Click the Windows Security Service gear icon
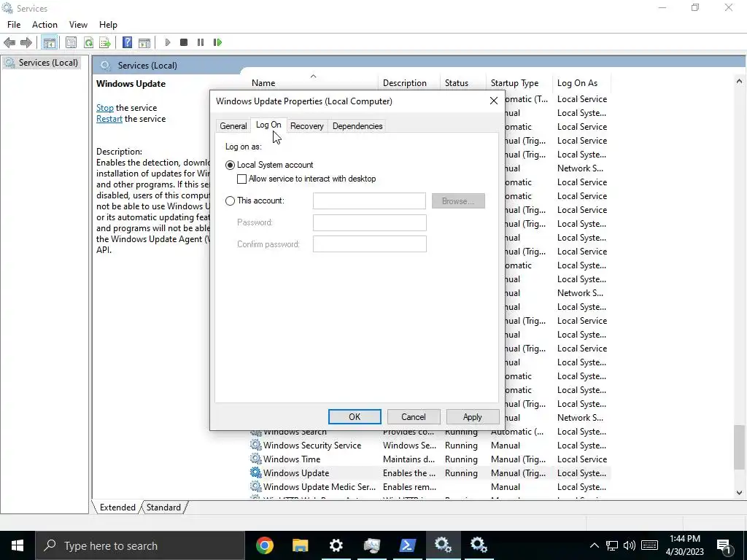Screen dimensions: 747x560 click(x=256, y=446)
